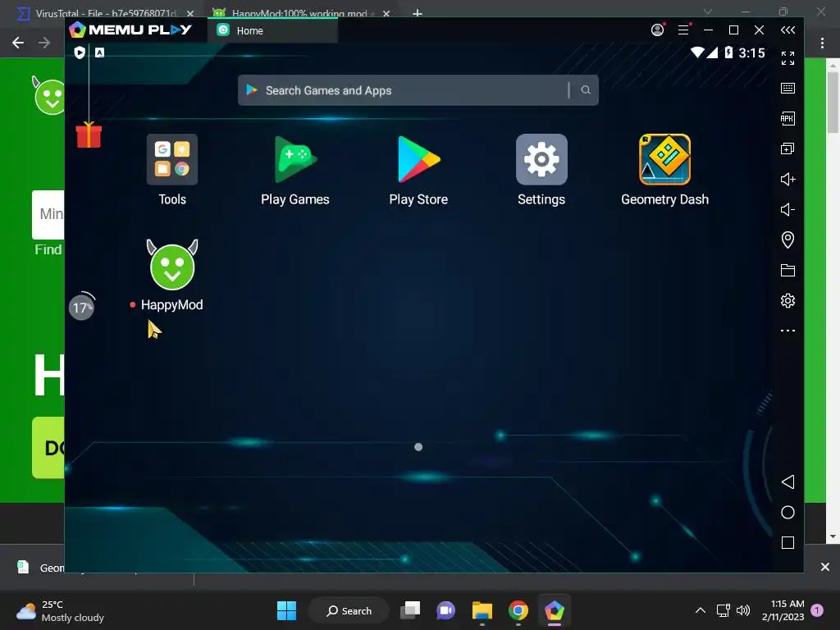This screenshot has width=840, height=630.
Task: Switch to the VirusTotal browser tab
Action: [x=104, y=13]
